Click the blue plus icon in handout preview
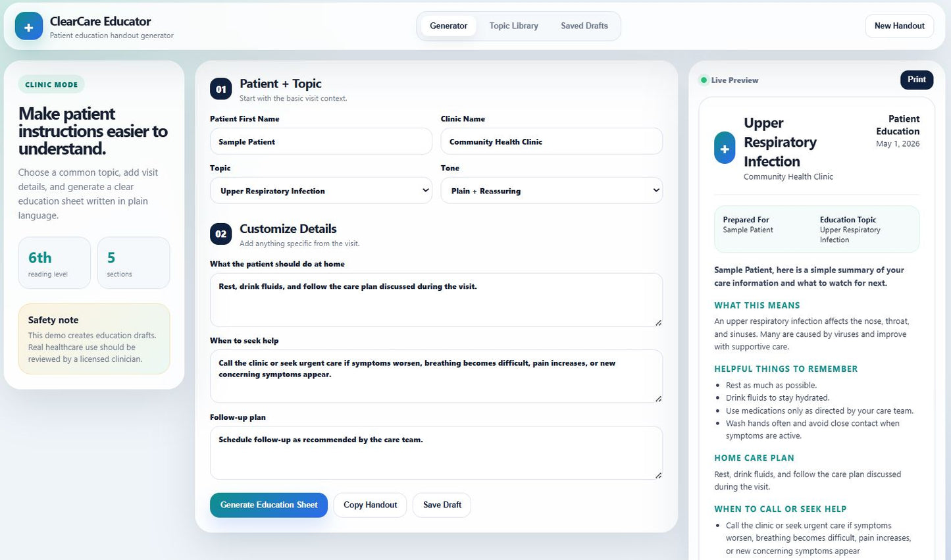The height and width of the screenshot is (560, 951). click(x=725, y=148)
